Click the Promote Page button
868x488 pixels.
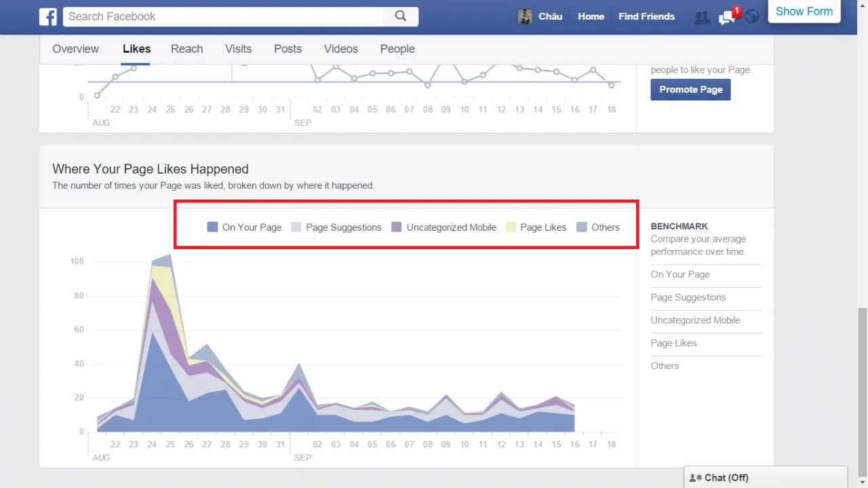point(690,89)
